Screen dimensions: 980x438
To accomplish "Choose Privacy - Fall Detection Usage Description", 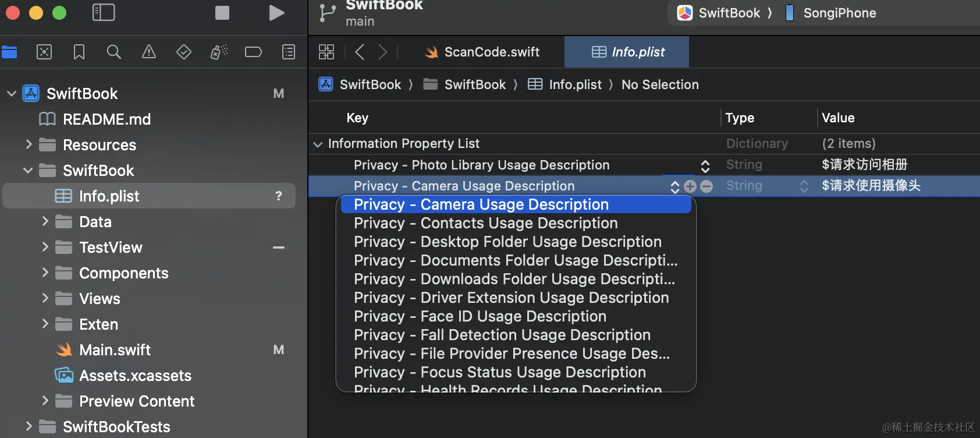I will pos(516,335).
